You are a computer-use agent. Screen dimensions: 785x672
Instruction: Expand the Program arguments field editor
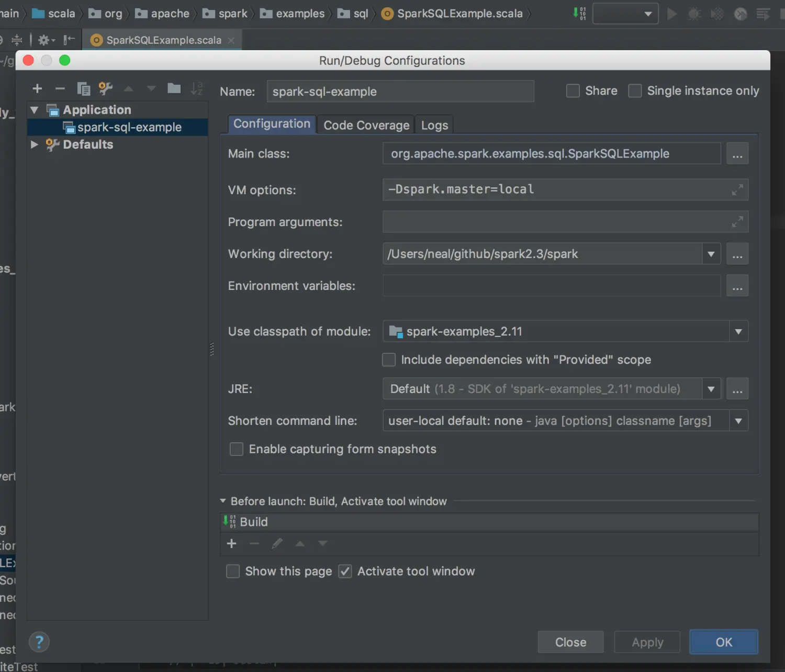[737, 222]
